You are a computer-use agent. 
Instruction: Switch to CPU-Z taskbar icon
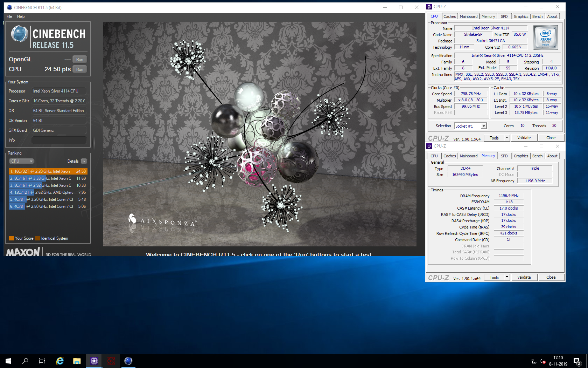[94, 361]
